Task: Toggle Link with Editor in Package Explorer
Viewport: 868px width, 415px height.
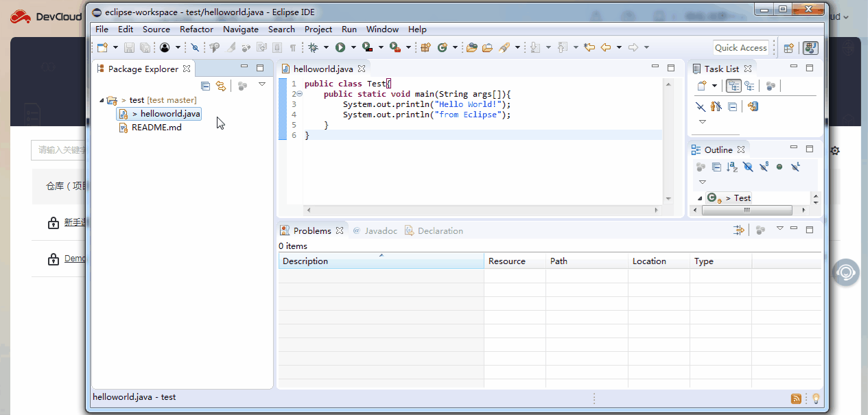Action: (220, 86)
